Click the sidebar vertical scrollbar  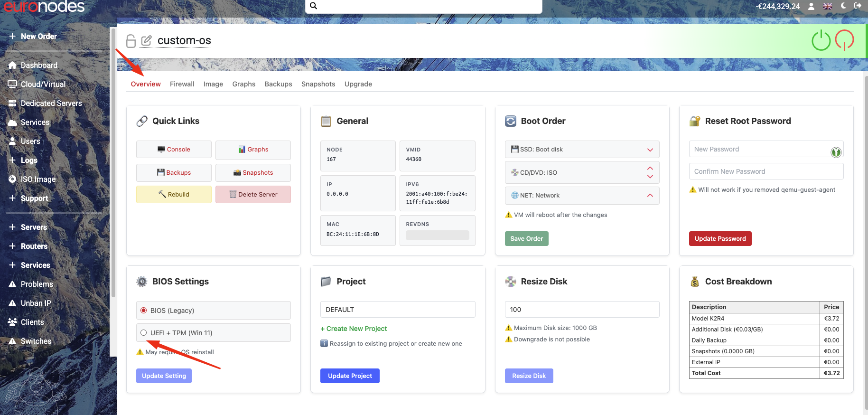point(113,161)
